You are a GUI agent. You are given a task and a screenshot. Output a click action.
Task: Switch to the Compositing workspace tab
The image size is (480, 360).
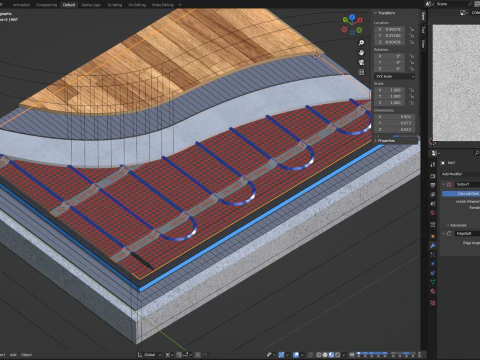pyautogui.click(x=46, y=5)
